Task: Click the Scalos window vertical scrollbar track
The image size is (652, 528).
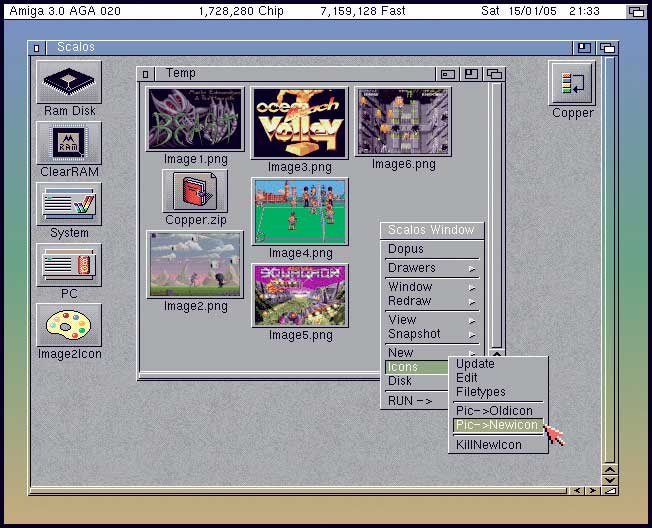Action: [x=610, y=260]
